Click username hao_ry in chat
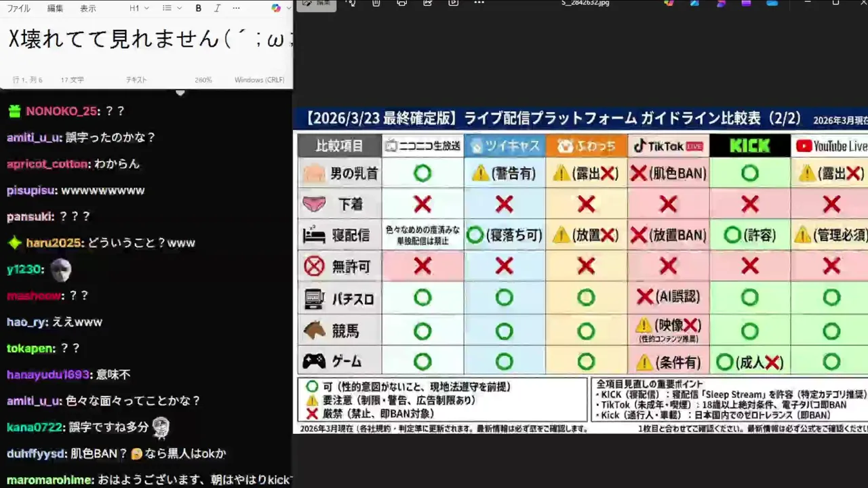Viewport: 868px width, 488px height. point(26,322)
